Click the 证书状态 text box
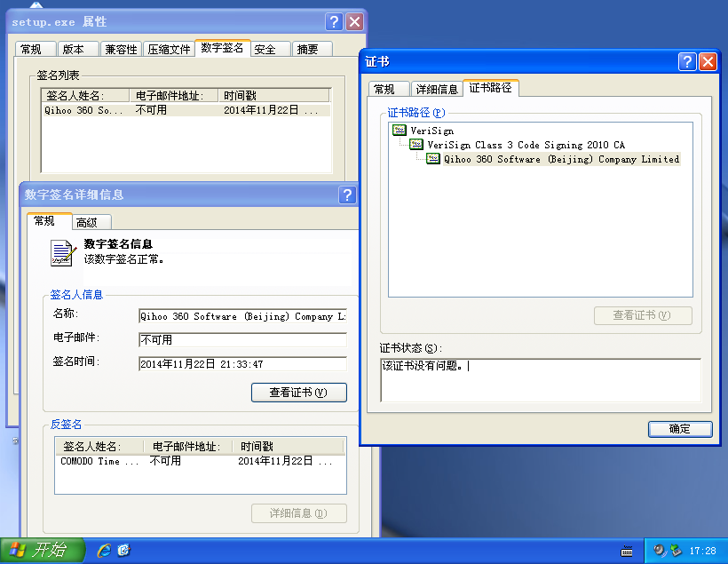This screenshot has width=728, height=564. click(x=541, y=380)
